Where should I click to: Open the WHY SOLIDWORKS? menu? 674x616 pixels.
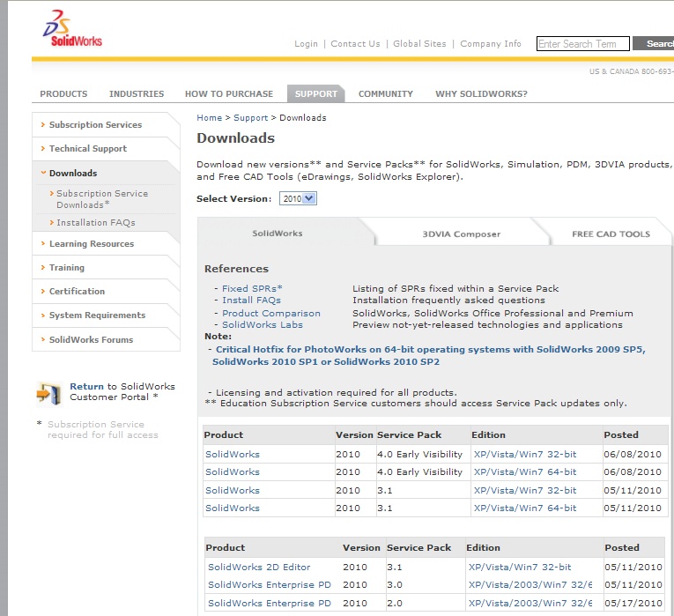[x=481, y=93]
